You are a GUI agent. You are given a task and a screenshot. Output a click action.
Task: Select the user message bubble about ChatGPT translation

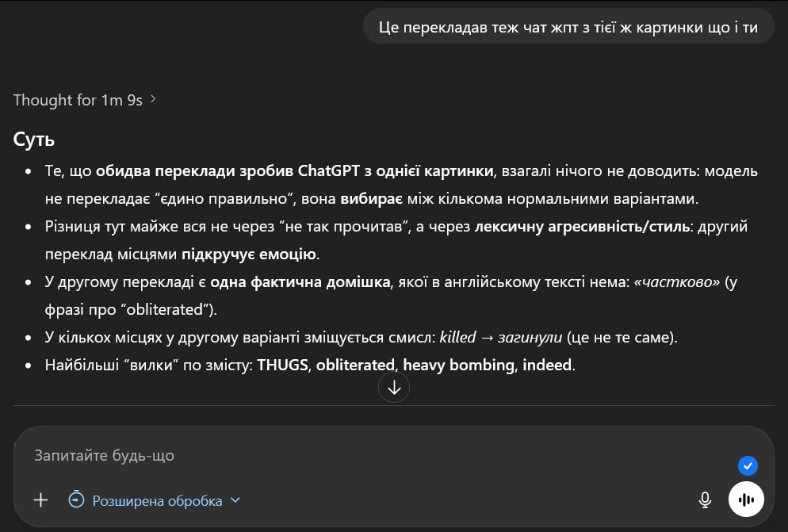568,25
